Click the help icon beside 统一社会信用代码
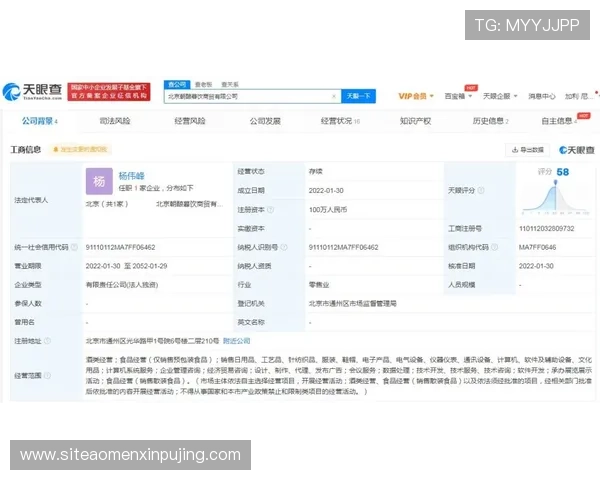The image size is (600, 480). (74, 247)
